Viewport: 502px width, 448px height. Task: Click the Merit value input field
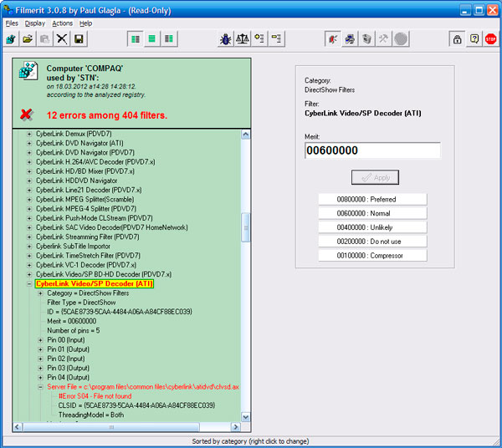[x=372, y=150]
